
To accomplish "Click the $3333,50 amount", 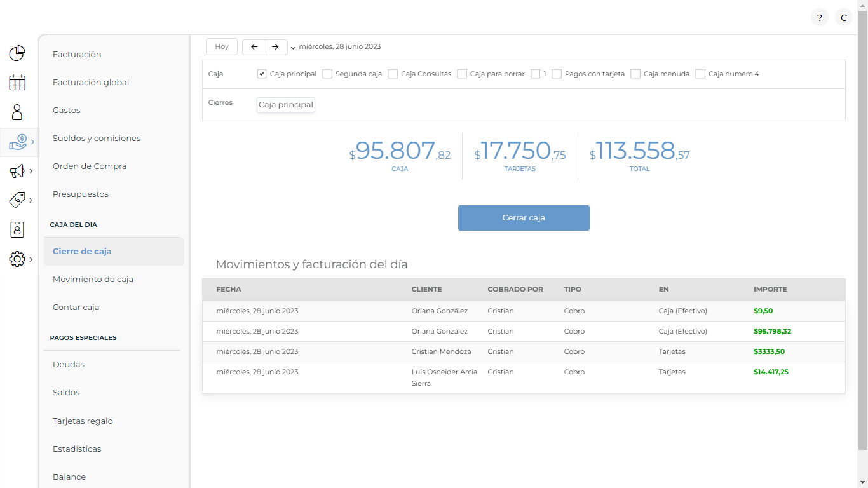I will 769,352.
